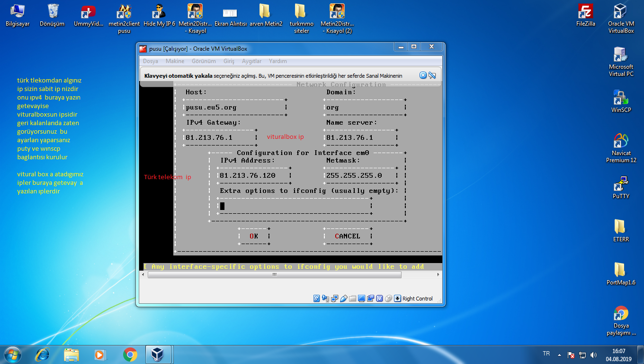
Task: Open the Makine menu
Action: click(x=175, y=61)
